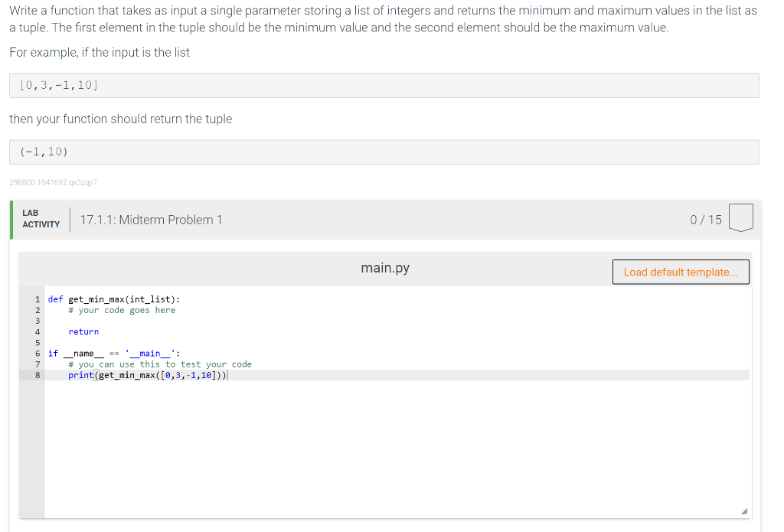Image resolution: width=784 pixels, height=532 pixels.
Task: Click empty area below line 8 in editor
Action: click(x=383, y=444)
